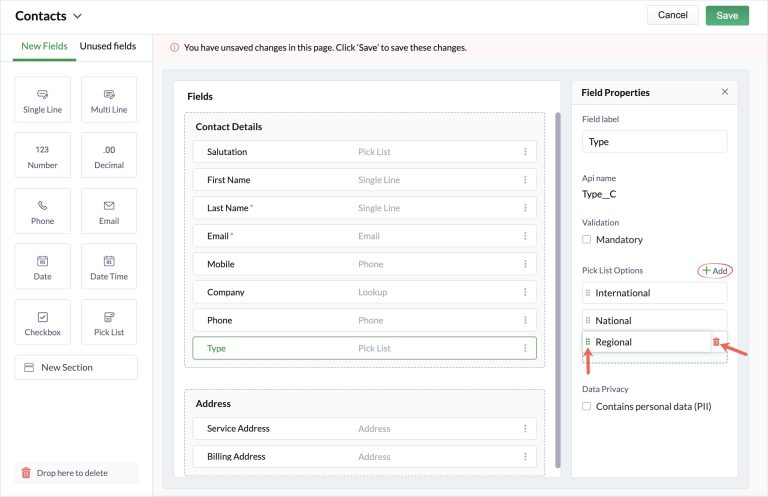This screenshot has height=497, width=768.
Task: Click the Type_C API name text
Action: coord(599,194)
